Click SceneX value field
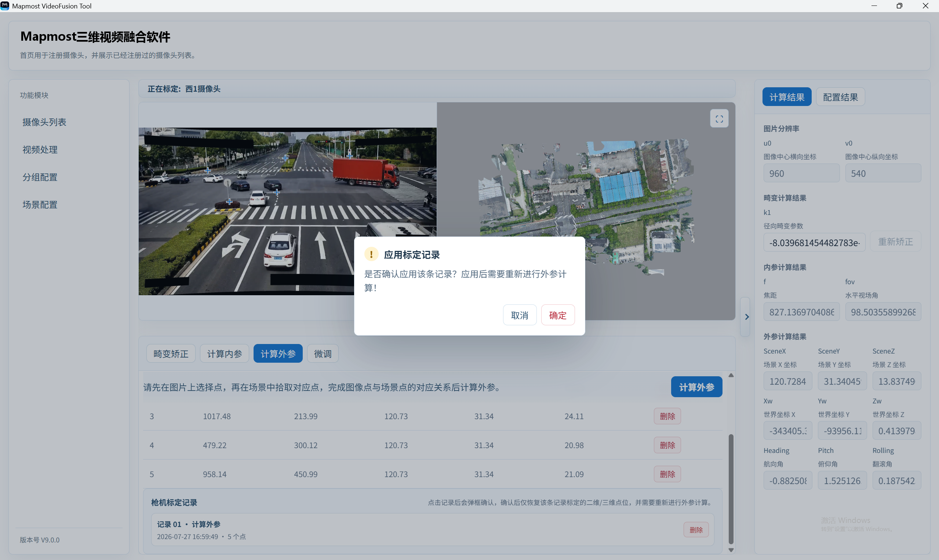 [x=787, y=381]
